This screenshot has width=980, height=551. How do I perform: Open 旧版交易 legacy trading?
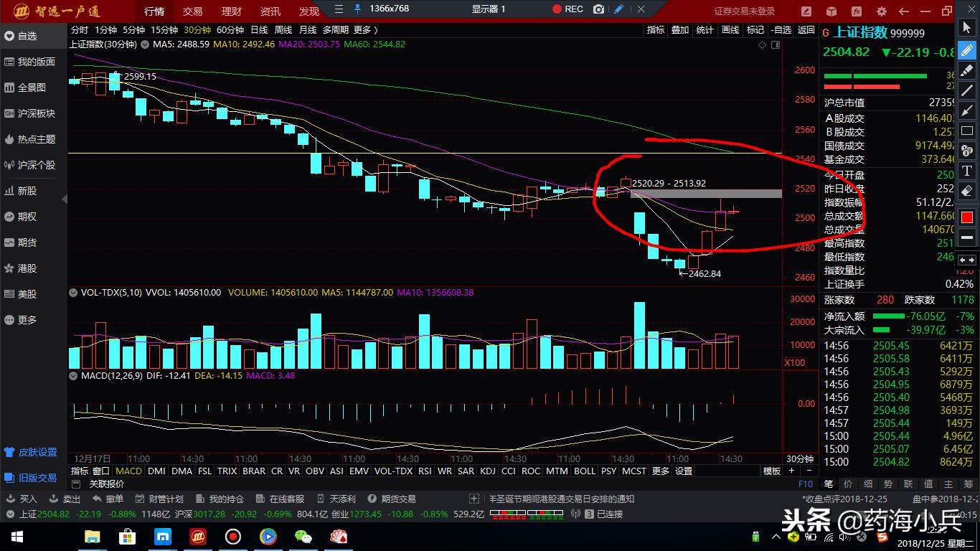click(x=30, y=478)
